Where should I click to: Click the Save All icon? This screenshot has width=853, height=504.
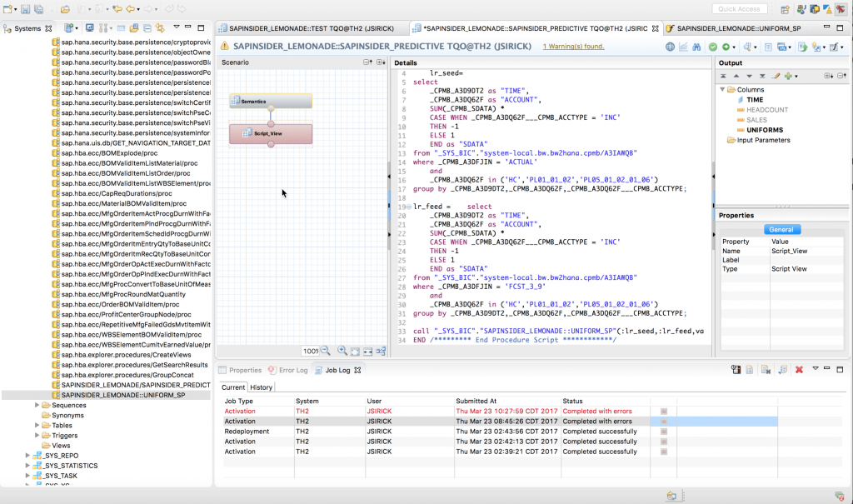[39, 9]
